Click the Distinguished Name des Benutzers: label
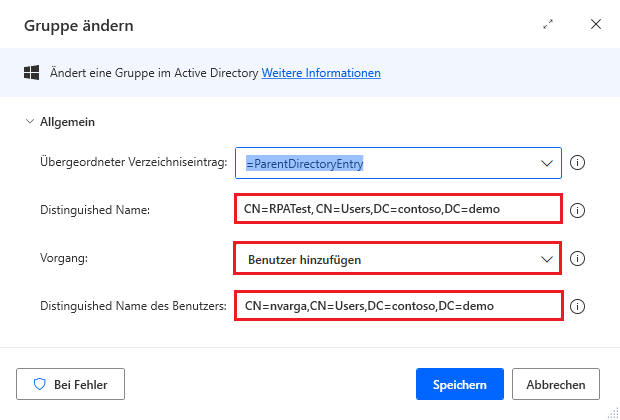Image resolution: width=620 pixels, height=420 pixels. pyautogui.click(x=133, y=306)
